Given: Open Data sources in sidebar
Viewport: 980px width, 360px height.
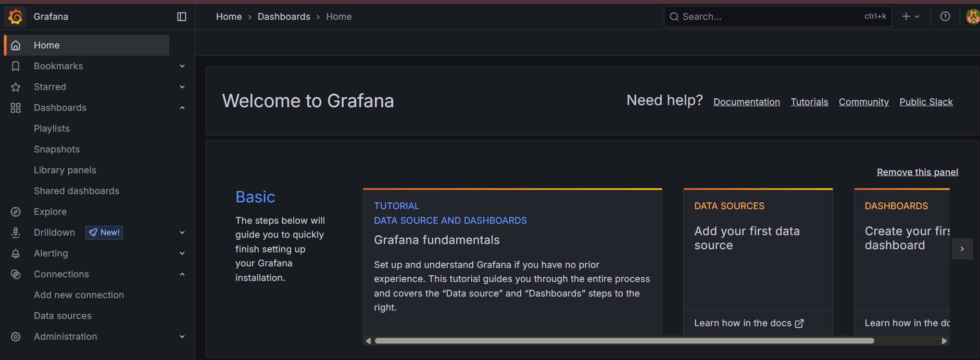Looking at the screenshot, I should [62, 316].
